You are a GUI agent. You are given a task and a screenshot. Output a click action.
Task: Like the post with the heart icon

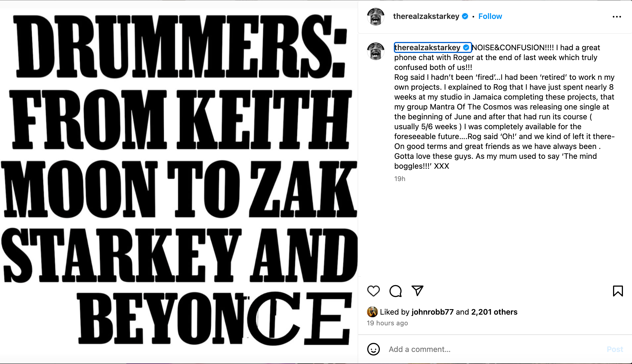374,291
